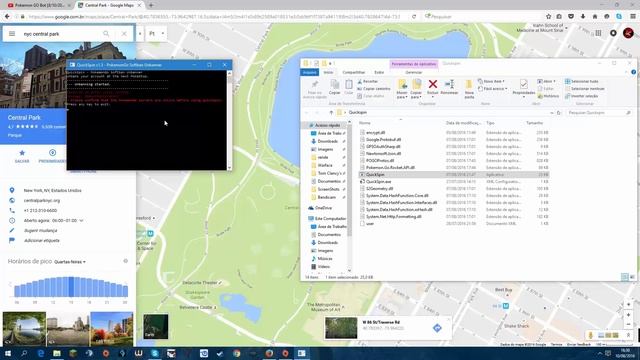Click Mover para icon in ribbon
The image size is (640, 360).
coord(402,84)
